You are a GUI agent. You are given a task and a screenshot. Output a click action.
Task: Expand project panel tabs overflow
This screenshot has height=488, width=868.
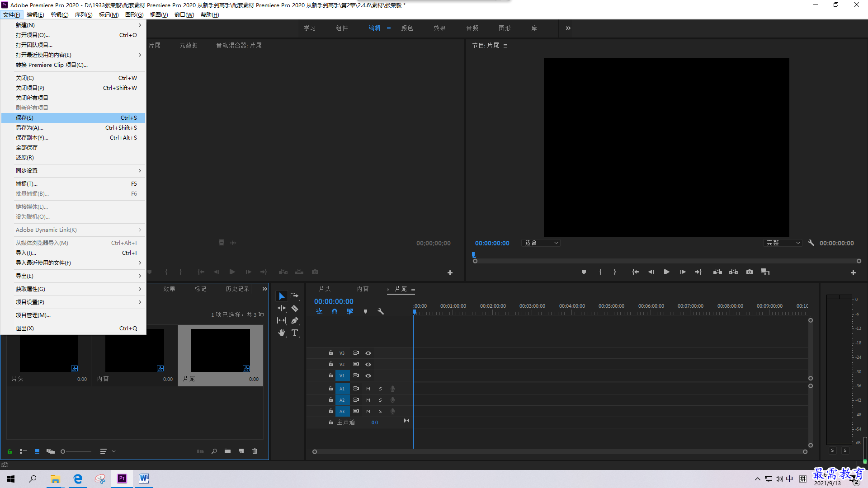[265, 289]
